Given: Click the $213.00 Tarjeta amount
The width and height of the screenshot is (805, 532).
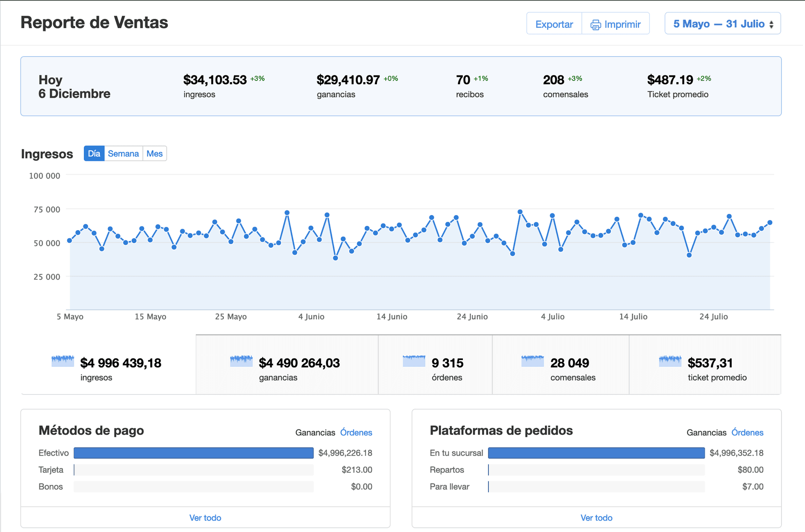Looking at the screenshot, I should 357,470.
